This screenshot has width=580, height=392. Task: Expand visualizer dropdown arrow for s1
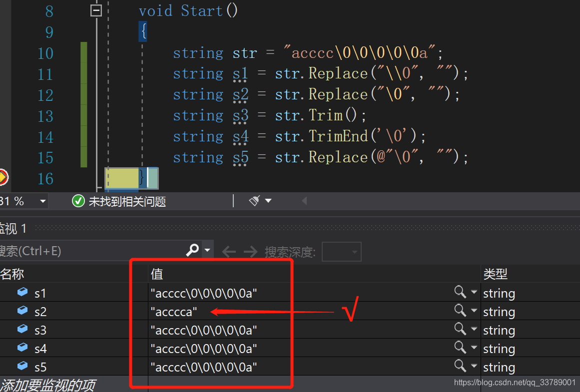pos(474,292)
